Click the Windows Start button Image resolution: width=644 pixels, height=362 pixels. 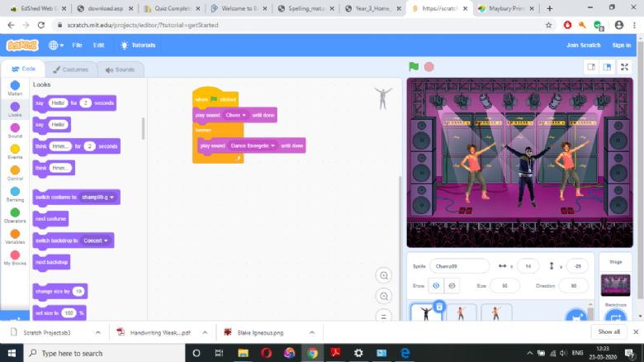[x=12, y=353]
